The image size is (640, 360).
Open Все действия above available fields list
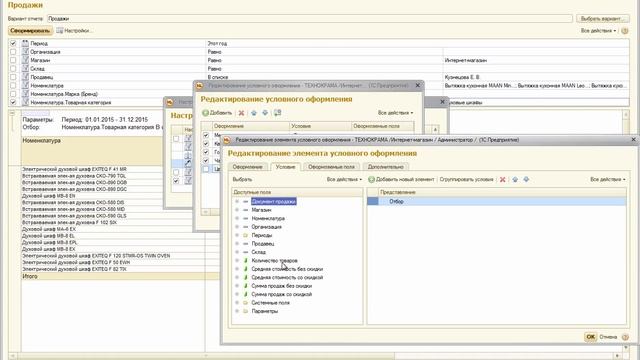pyautogui.click(x=344, y=180)
